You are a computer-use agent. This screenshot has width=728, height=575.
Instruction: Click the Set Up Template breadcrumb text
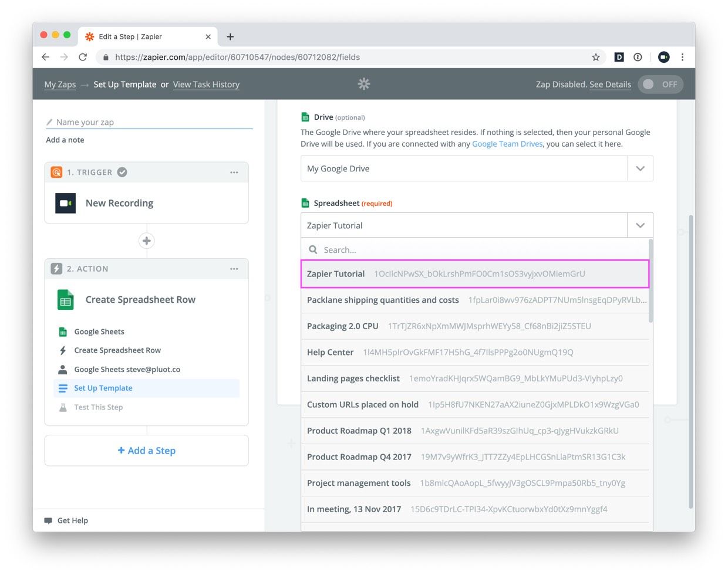(x=125, y=84)
